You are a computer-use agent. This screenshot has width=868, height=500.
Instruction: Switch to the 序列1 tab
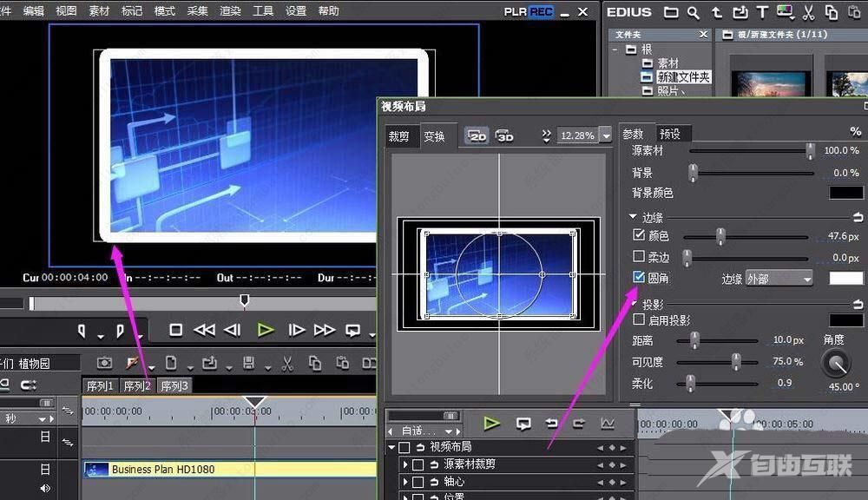100,386
